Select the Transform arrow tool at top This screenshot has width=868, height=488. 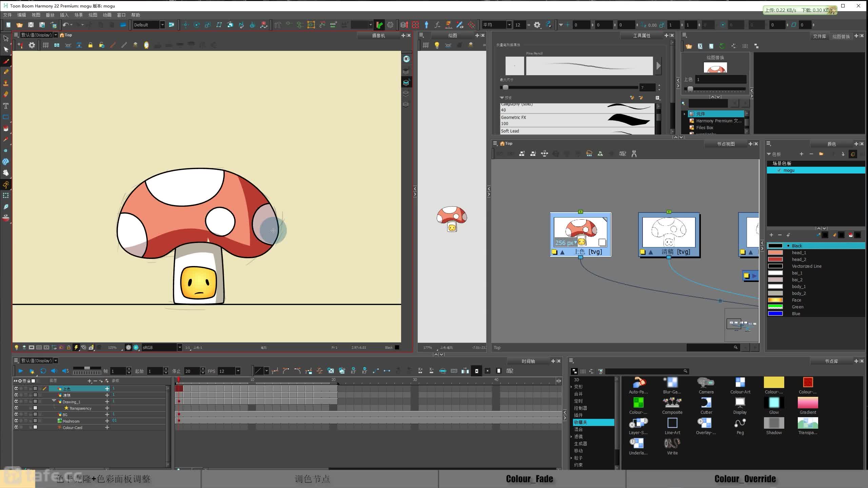6,38
